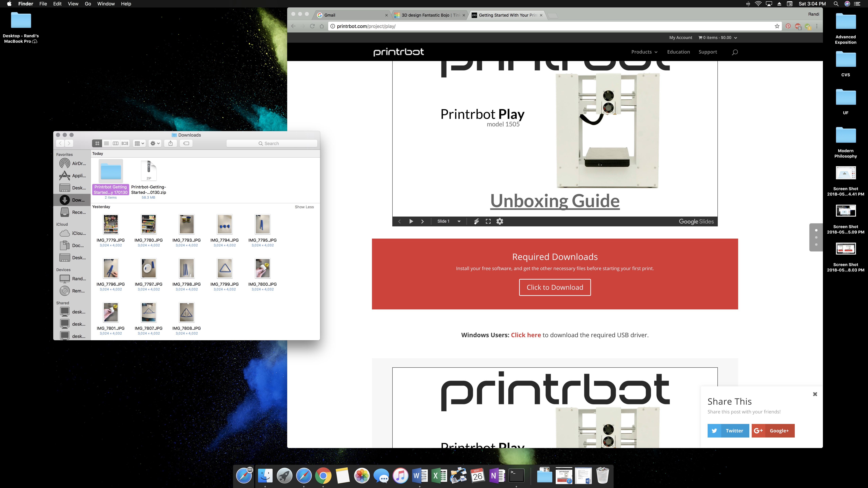The height and width of the screenshot is (488, 868).
Task: Select IMG_7808.JPG thumbnail
Action: [x=187, y=312]
